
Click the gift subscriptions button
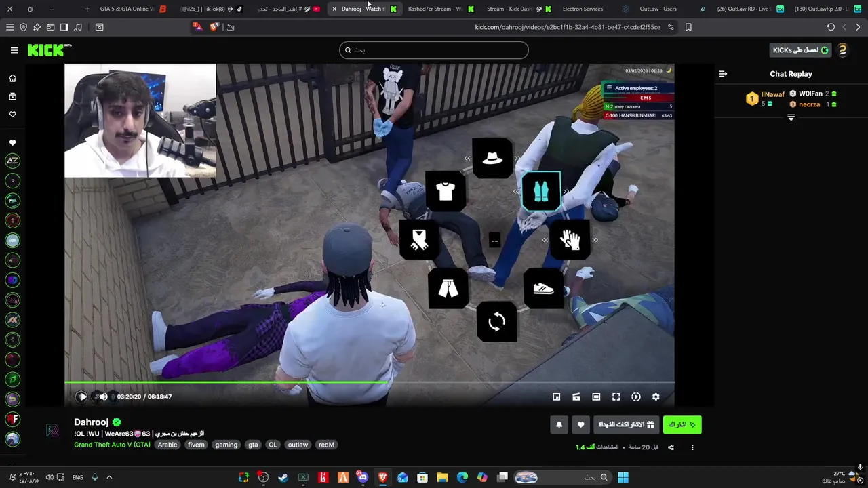click(x=626, y=424)
